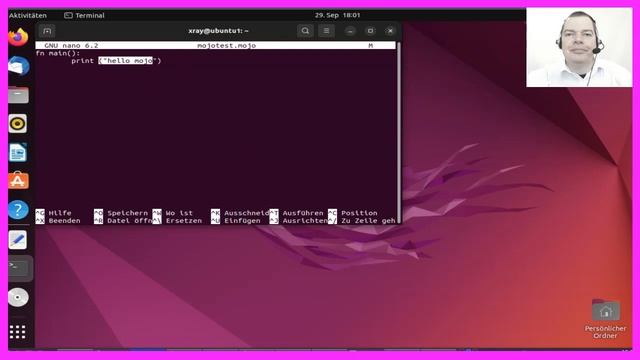The height and width of the screenshot is (360, 640).
Task: Maximize the terminal window
Action: (370, 31)
